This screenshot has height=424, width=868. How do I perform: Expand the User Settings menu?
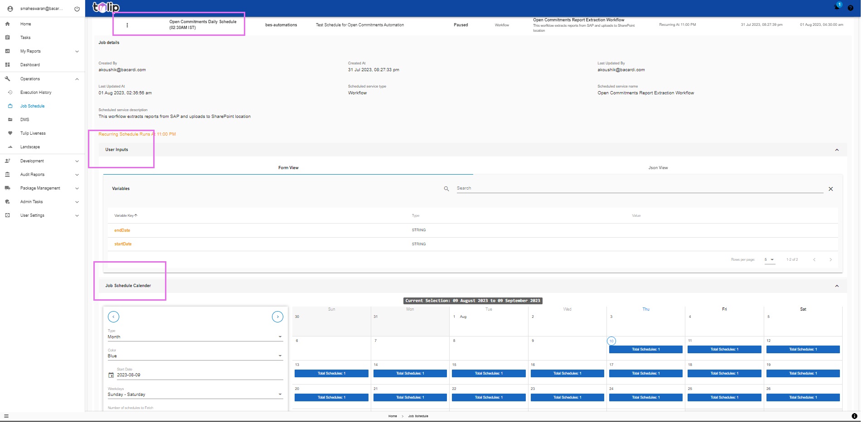[77, 215]
